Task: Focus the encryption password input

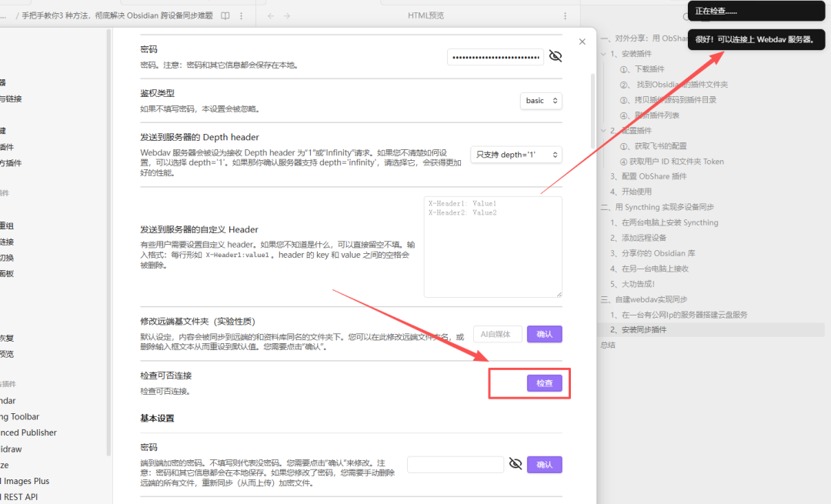Action: 456,465
